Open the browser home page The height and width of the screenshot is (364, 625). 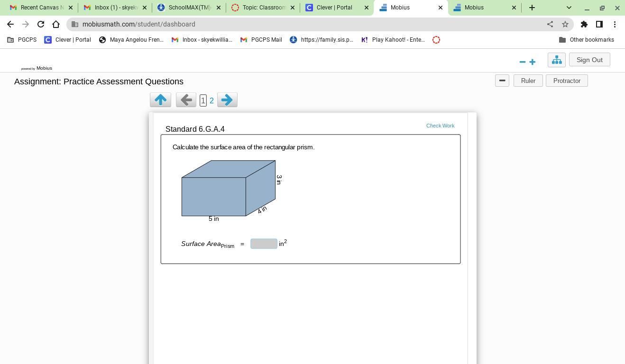pos(56,24)
